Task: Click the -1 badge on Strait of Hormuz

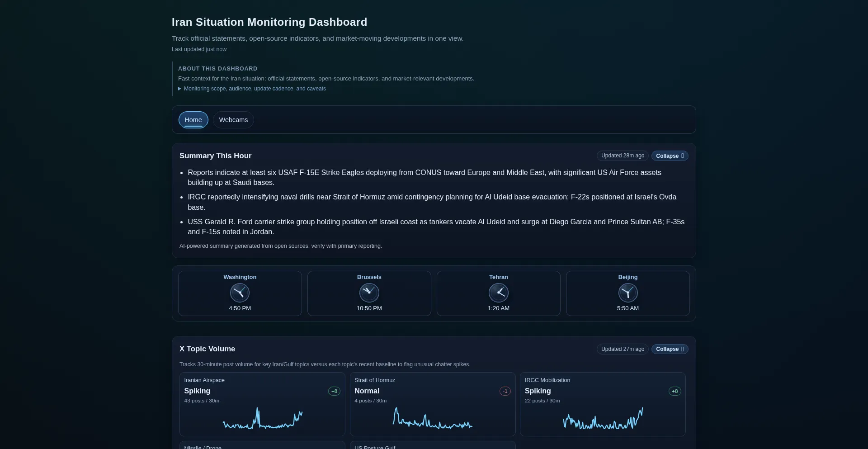Action: [x=505, y=391]
